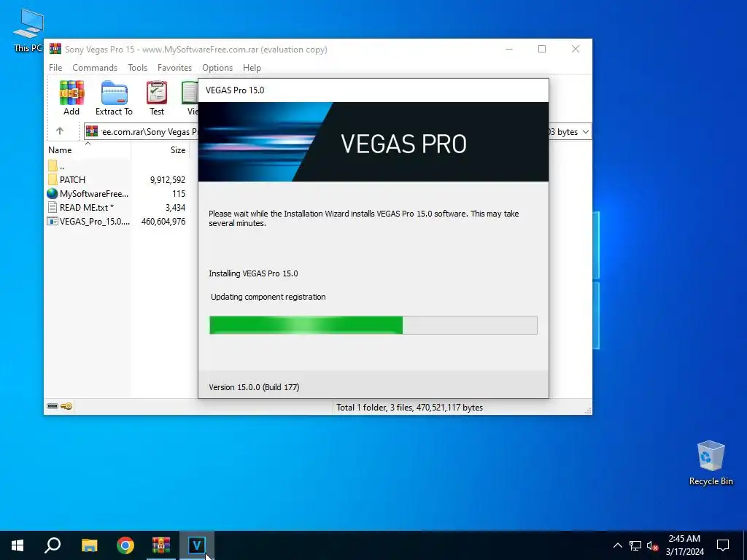The image size is (747, 560).
Task: Select the VEGAS_Pro_15.0 installer file icon
Action: click(53, 222)
